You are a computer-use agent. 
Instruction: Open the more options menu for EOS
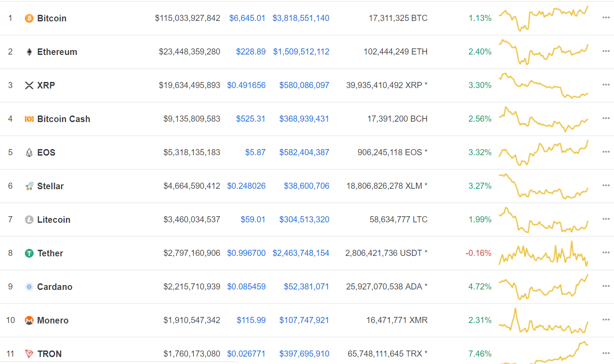point(606,152)
